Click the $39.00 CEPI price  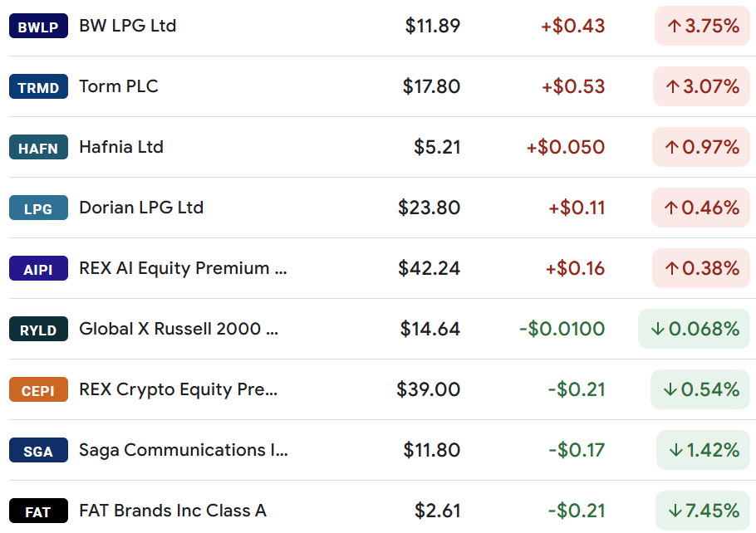[428, 389]
